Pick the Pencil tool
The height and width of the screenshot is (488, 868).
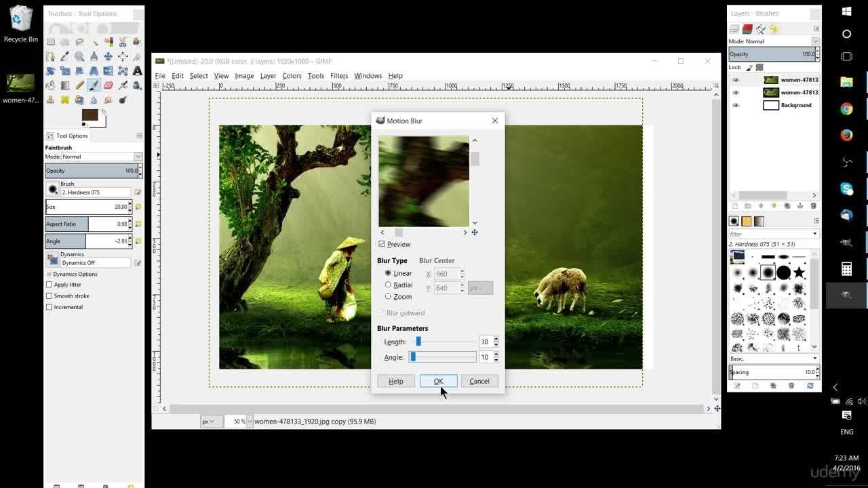[x=79, y=85]
